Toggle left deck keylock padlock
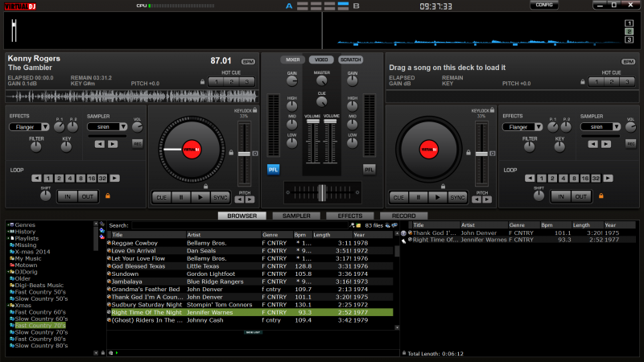The height and width of the screenshot is (362, 644). coord(255,110)
